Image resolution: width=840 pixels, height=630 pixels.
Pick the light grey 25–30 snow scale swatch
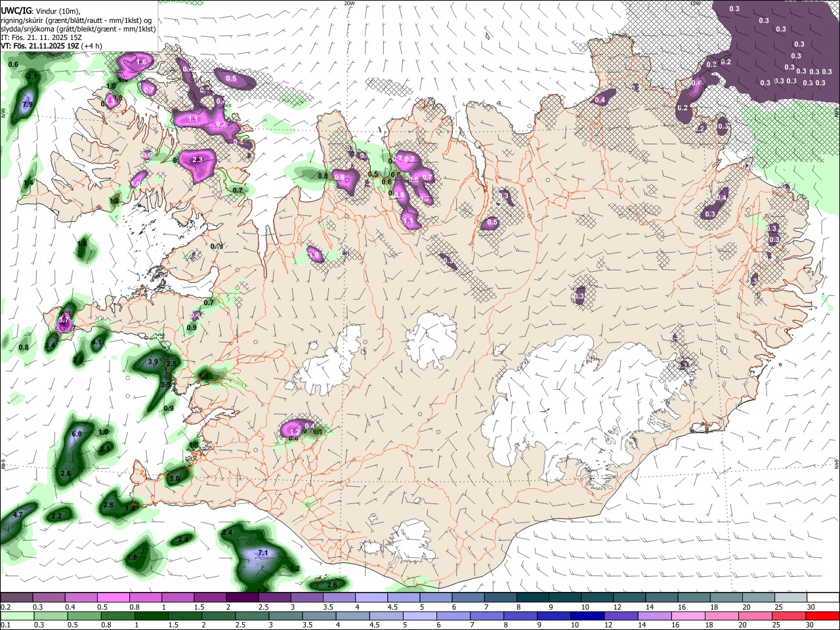(x=791, y=597)
